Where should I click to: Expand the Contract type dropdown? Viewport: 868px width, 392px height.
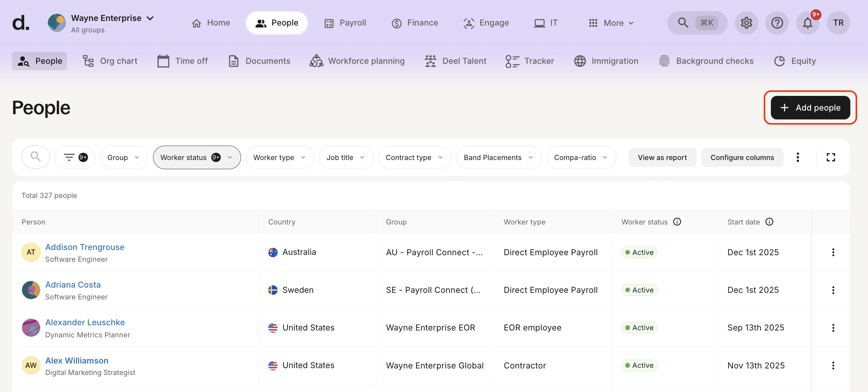pos(414,157)
